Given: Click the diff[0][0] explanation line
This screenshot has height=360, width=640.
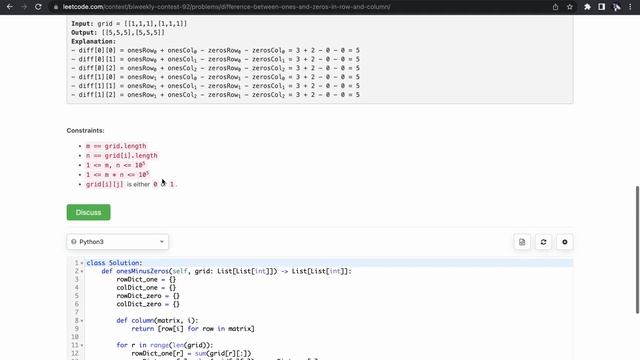Looking at the screenshot, I should 216,50.
